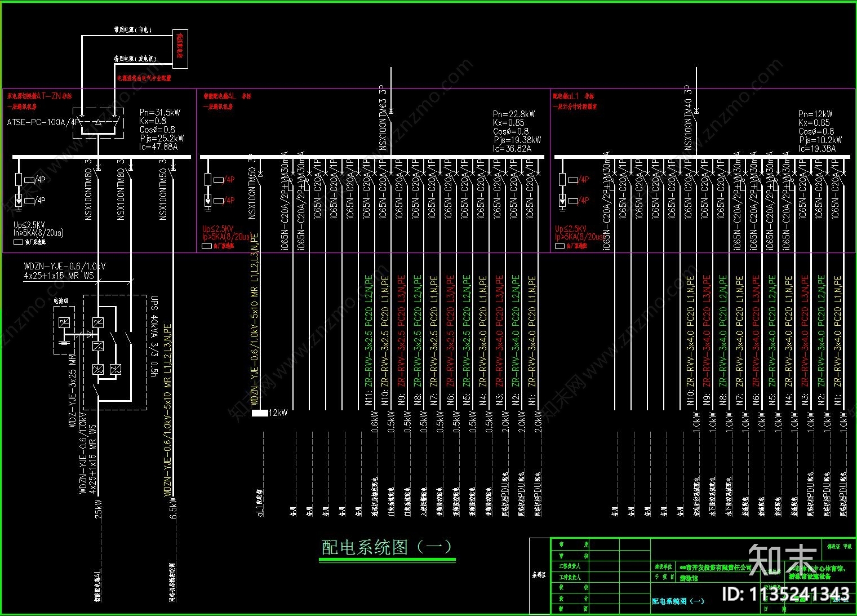Click the horizontal 4x25+1x16 MR WS label

click(x=59, y=276)
